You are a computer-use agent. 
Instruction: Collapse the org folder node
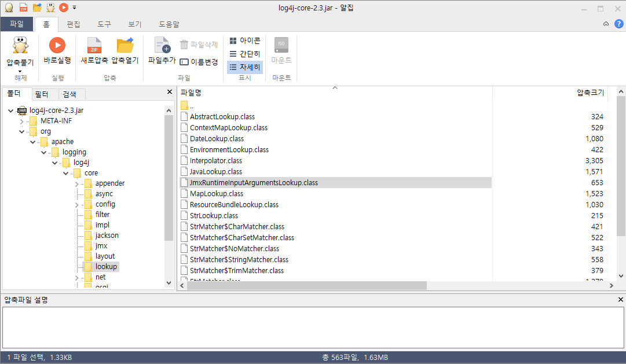pyautogui.click(x=21, y=131)
